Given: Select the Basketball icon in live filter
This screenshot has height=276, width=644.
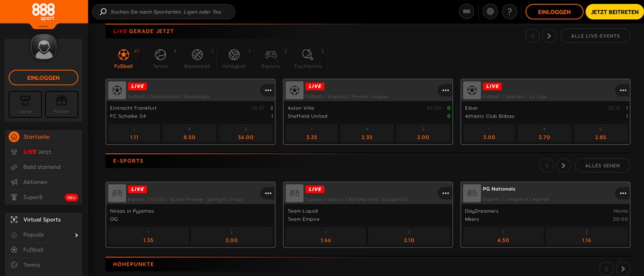Looking at the screenshot, I should tap(197, 55).
